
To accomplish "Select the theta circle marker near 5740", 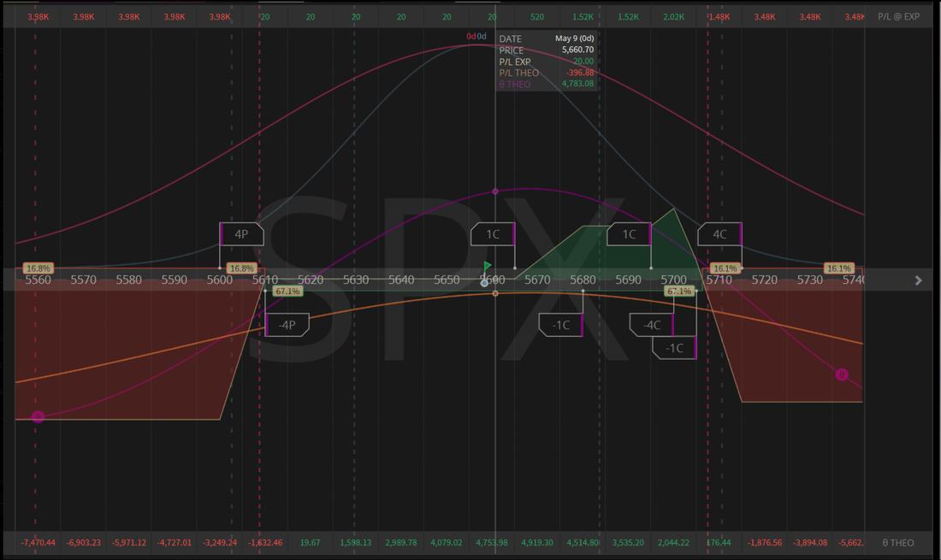I will tap(842, 374).
